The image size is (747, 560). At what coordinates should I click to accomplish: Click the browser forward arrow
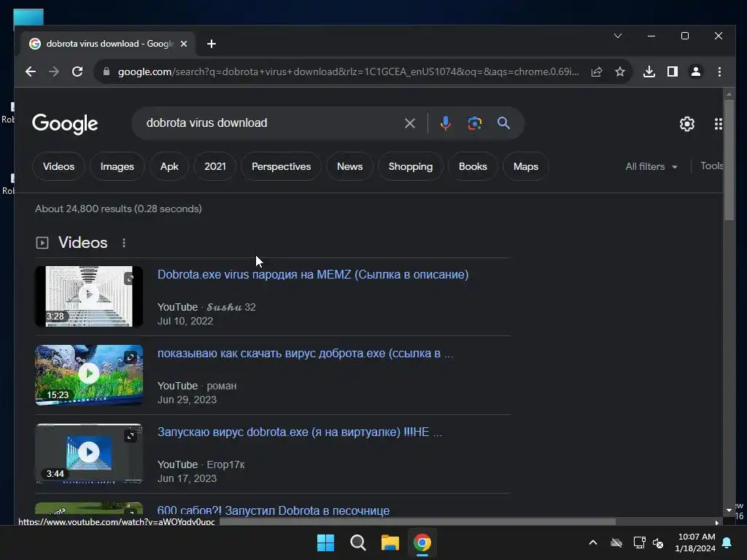[54, 72]
